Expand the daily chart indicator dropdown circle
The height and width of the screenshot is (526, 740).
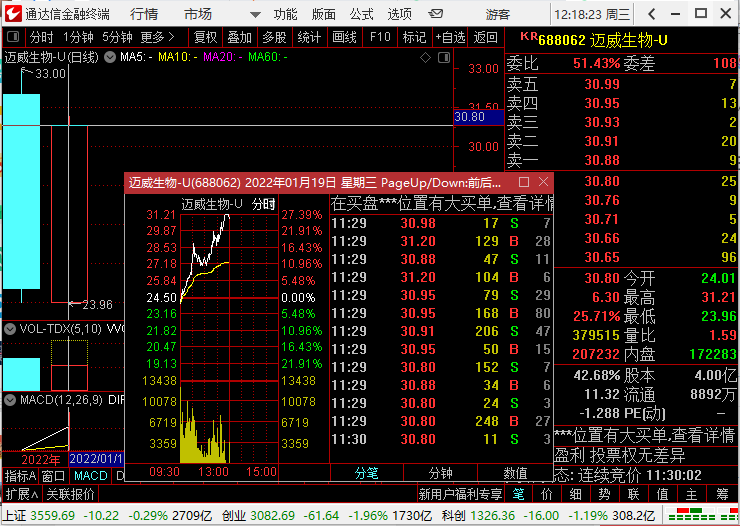(x=110, y=58)
